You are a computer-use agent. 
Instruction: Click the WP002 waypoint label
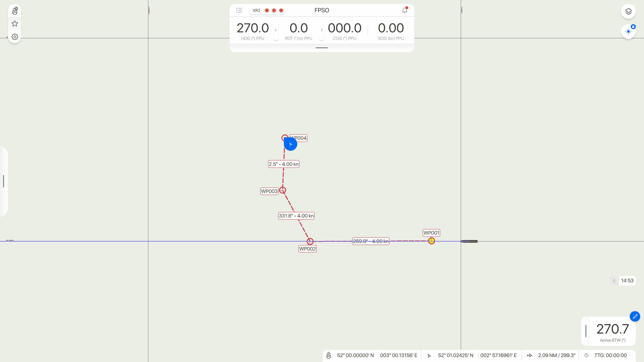(x=307, y=249)
